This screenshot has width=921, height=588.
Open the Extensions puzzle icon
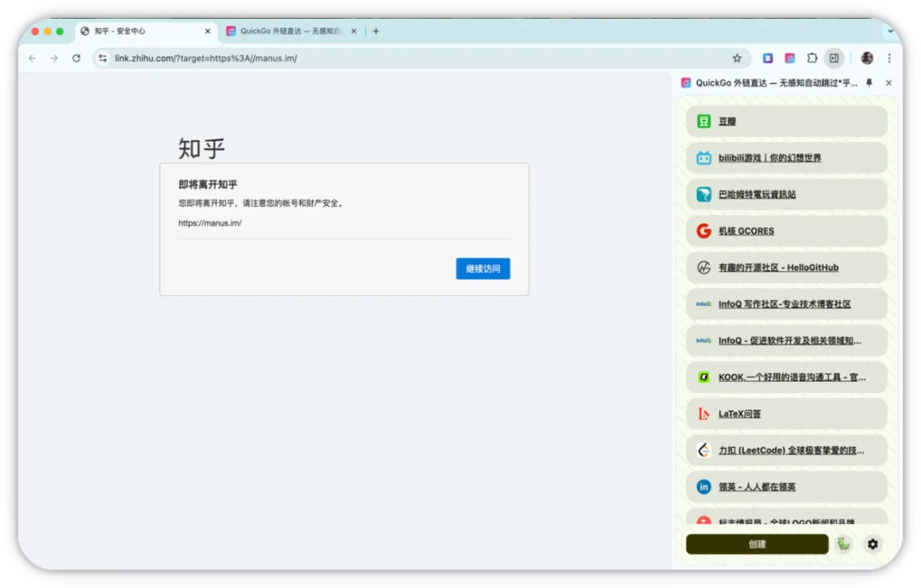812,58
